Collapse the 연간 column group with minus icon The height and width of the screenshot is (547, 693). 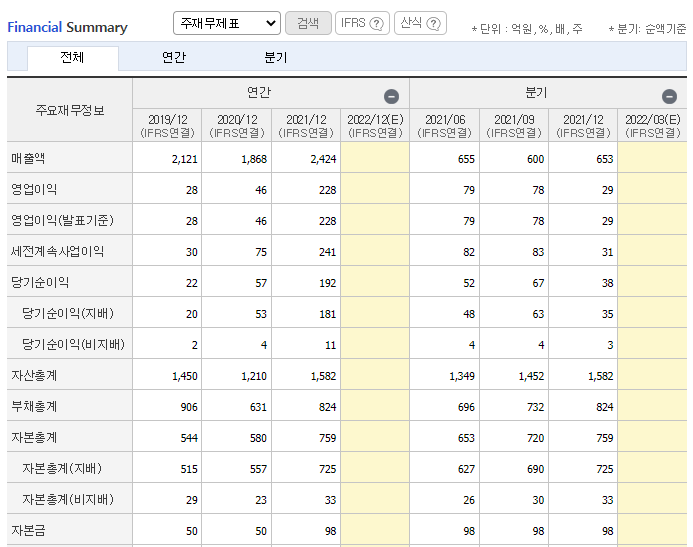coord(391,96)
